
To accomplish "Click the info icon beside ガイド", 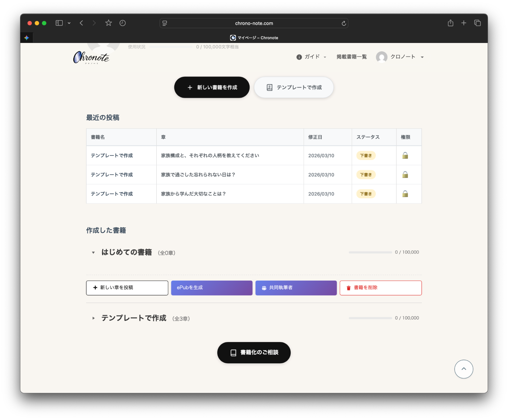I will coord(299,57).
